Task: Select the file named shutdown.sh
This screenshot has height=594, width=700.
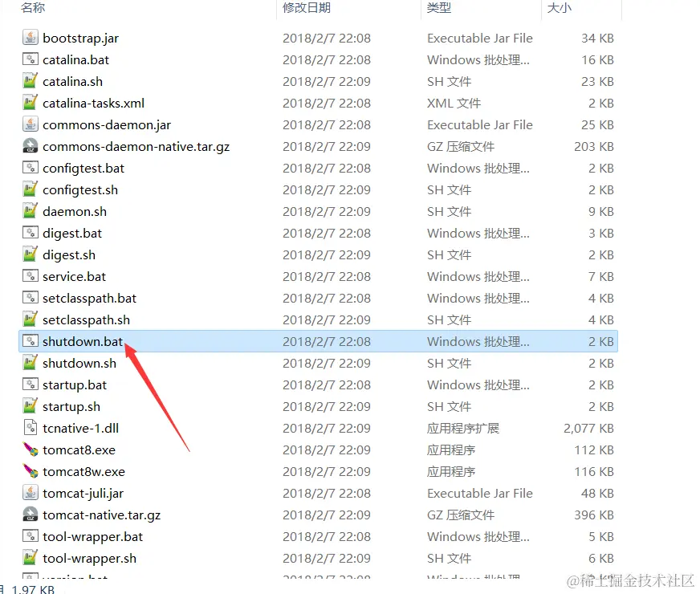Action: click(79, 364)
